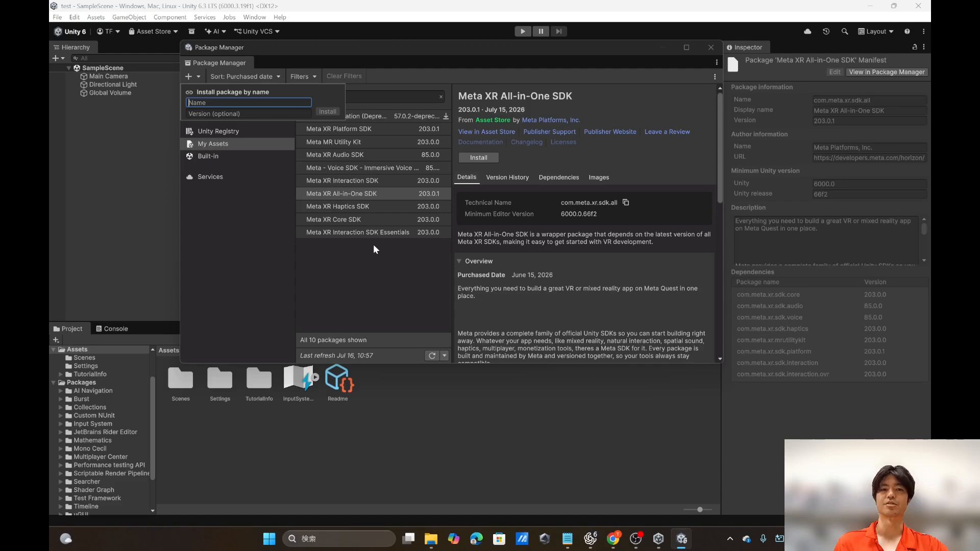980x551 pixels.
Task: Click the Windows taskbar search box
Action: [339, 539]
